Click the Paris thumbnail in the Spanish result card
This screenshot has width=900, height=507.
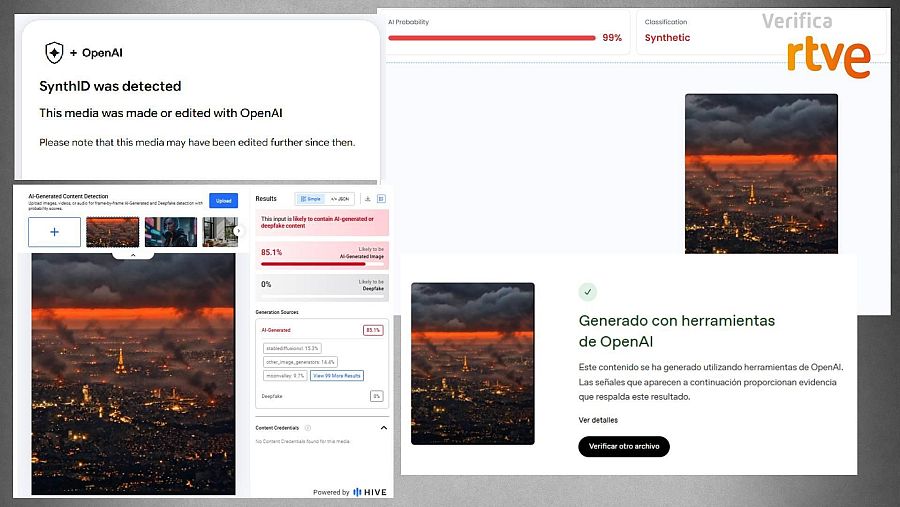[x=472, y=363]
